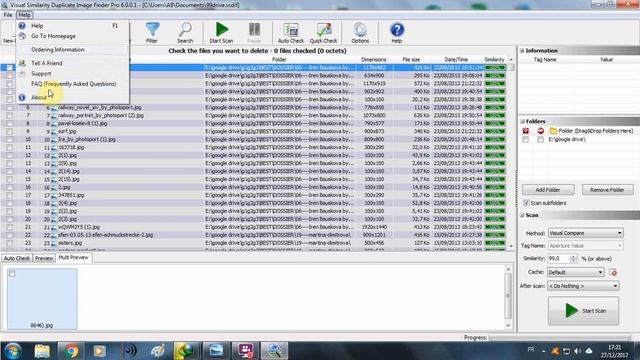
Task: Click the Duplicate Image Finder taskbar icon
Action: [x=274, y=351]
